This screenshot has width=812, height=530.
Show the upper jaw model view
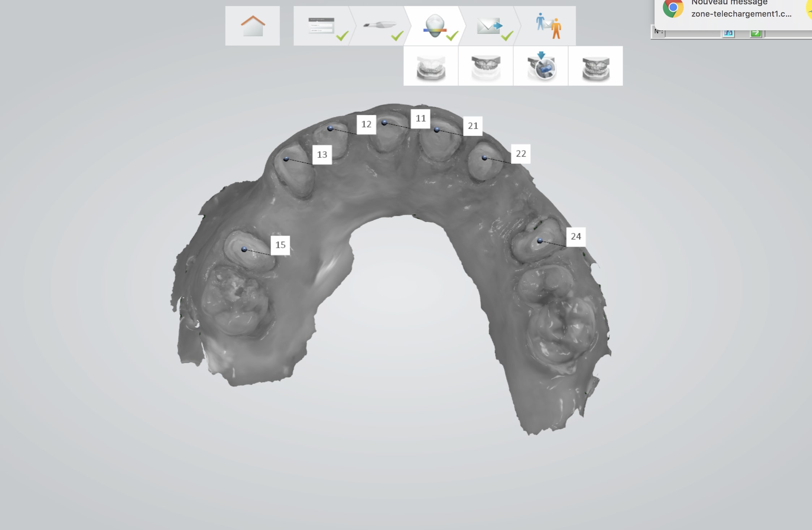coord(485,67)
